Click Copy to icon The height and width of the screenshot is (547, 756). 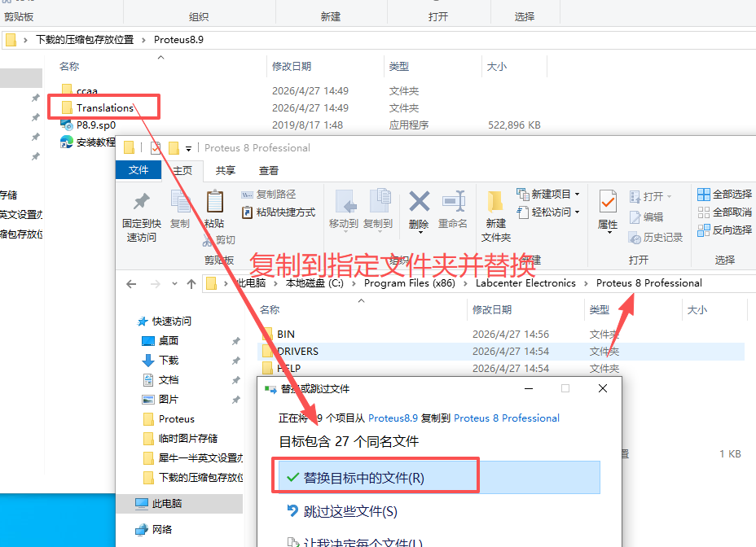tap(379, 201)
